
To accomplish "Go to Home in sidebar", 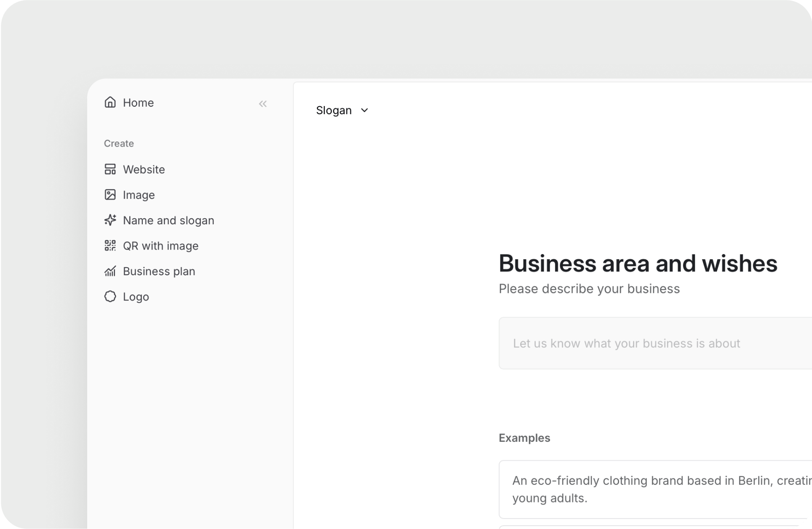I will point(138,103).
